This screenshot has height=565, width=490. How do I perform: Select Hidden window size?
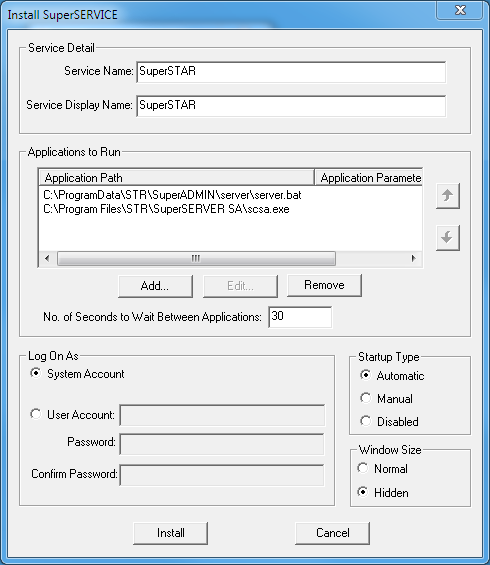coord(362,491)
